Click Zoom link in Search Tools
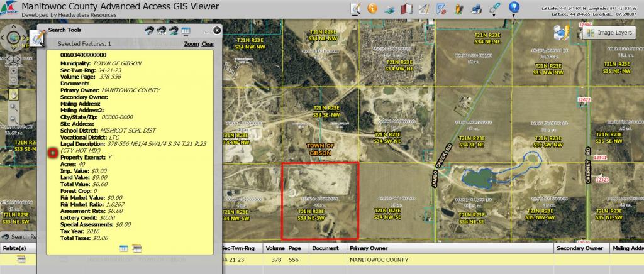This screenshot has height=274, width=644. [x=191, y=44]
